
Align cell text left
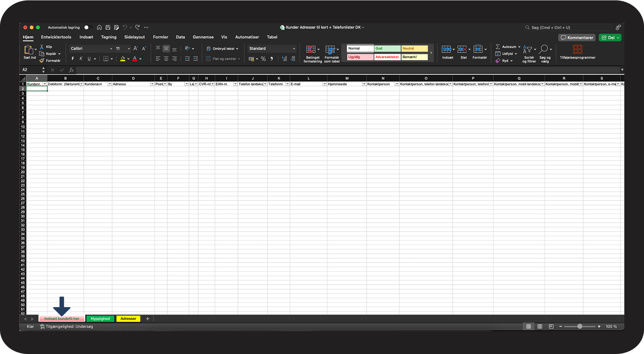158,59
